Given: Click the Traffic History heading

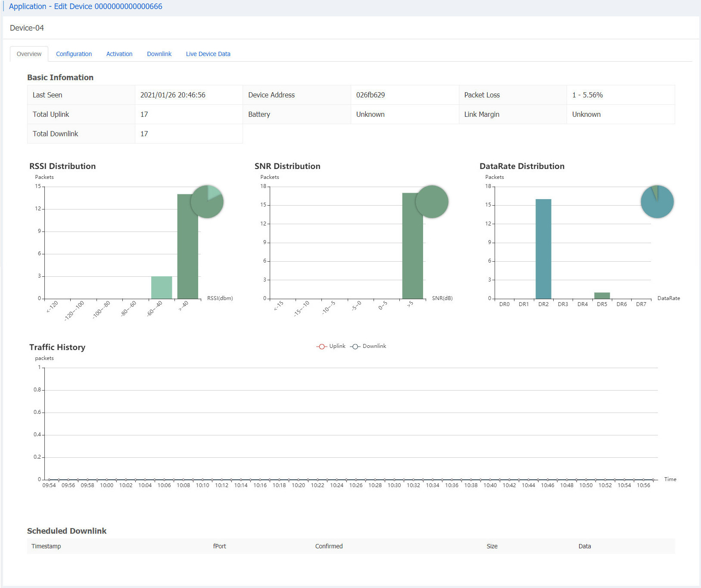Looking at the screenshot, I should [x=57, y=347].
